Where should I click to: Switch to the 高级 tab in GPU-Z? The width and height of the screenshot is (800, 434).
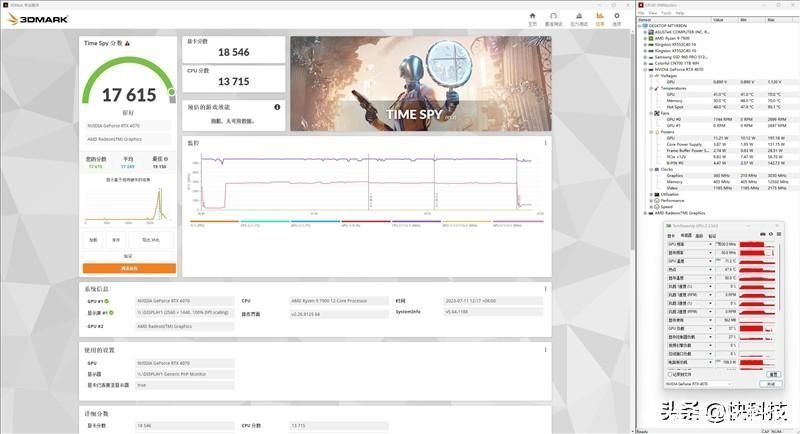click(699, 236)
